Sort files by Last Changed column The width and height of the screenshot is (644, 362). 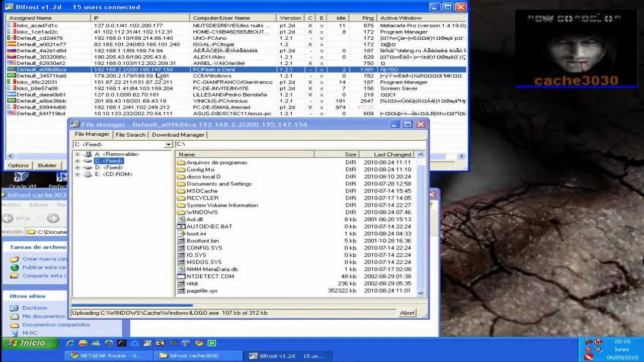pyautogui.click(x=387, y=154)
